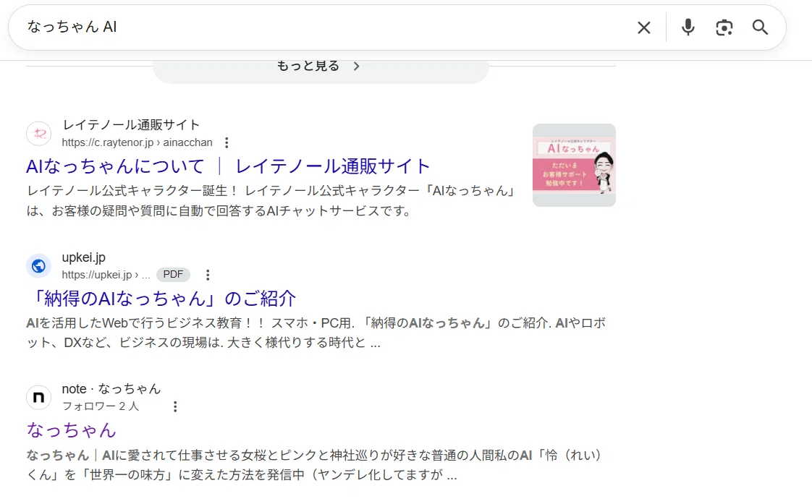Screen dimensions: 812x504
Task: Open image search with the camera lens icon
Action: coord(724,27)
